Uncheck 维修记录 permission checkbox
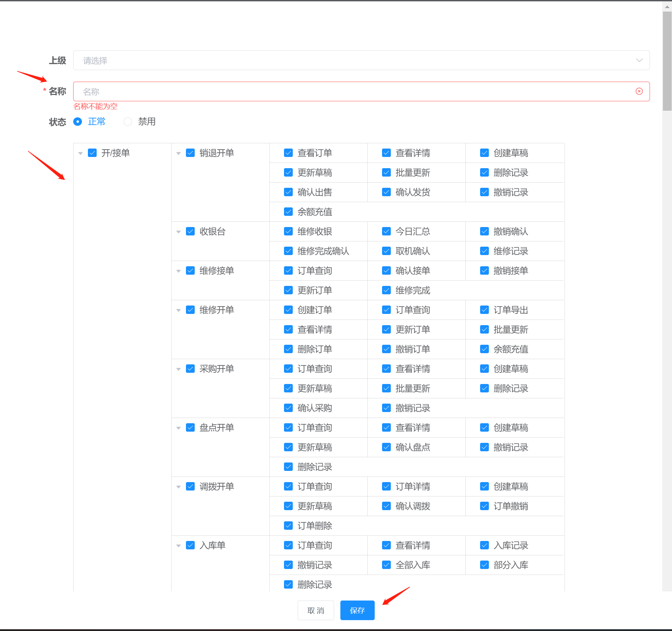This screenshot has height=631, width=672. coord(485,251)
